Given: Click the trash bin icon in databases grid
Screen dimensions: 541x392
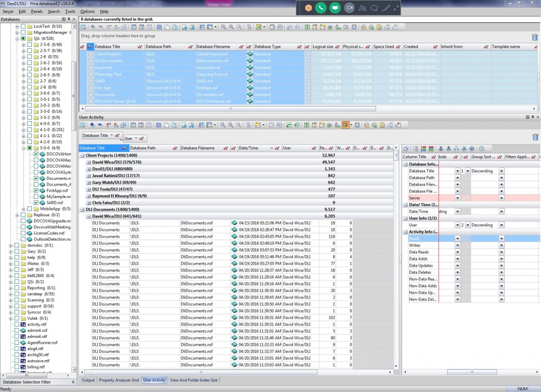Looking at the screenshot, I should pos(535,37).
